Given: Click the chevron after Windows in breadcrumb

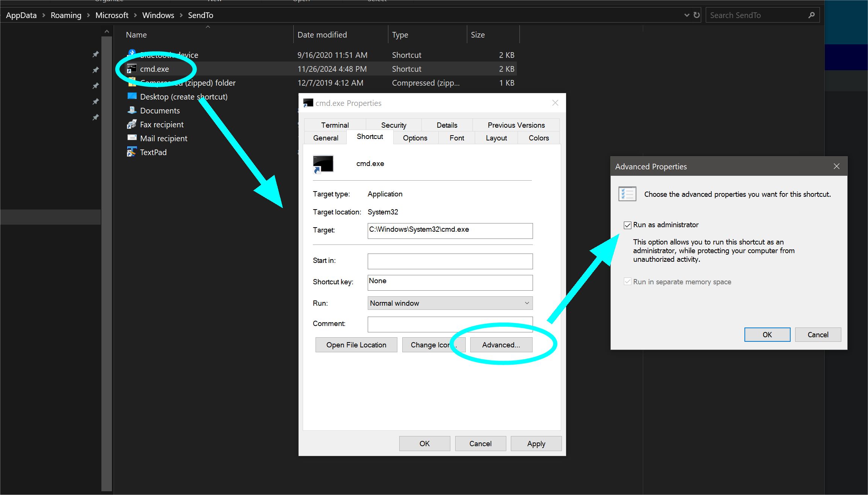Looking at the screenshot, I should point(181,15).
